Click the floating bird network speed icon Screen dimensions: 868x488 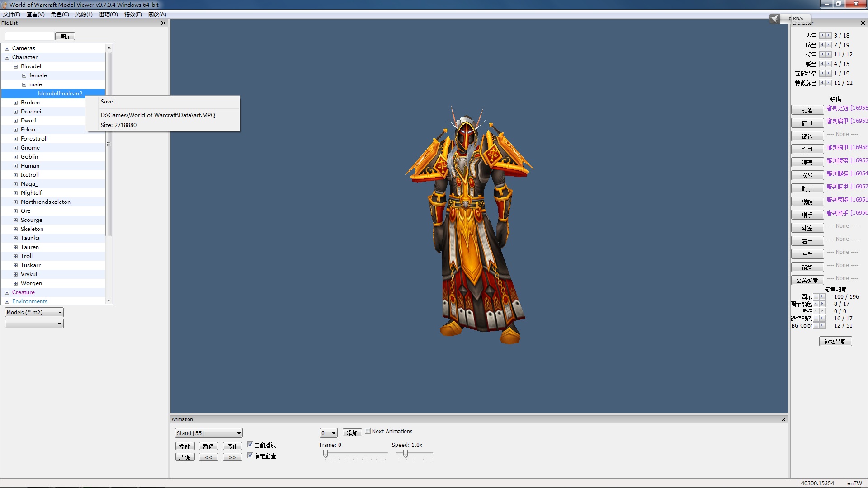775,19
